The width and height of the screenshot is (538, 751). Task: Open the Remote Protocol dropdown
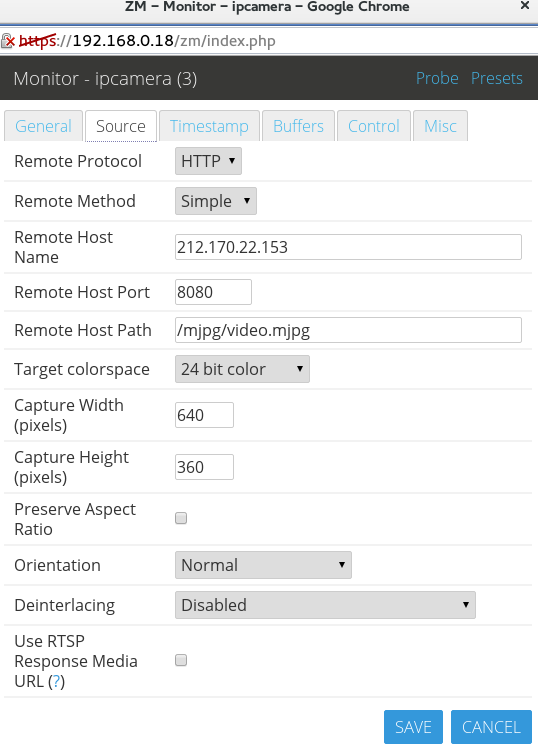point(208,161)
